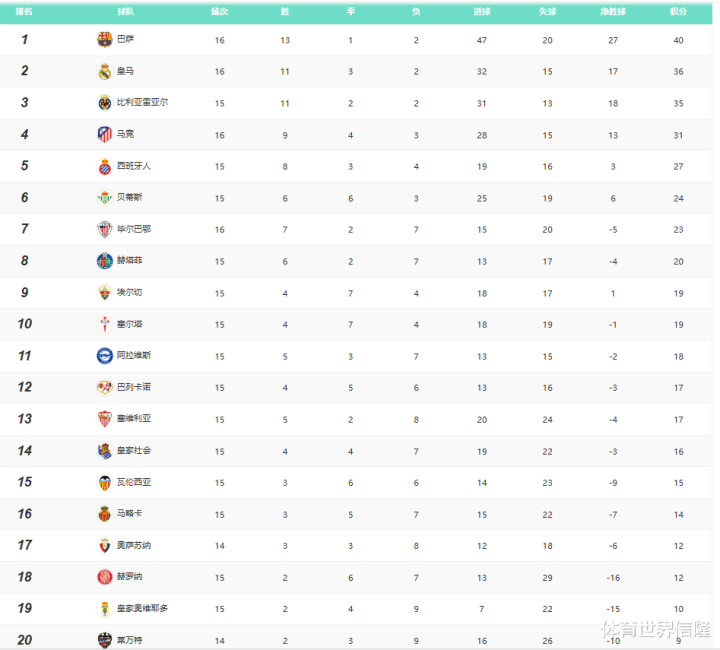
Task: Click the 净胜球 goal difference header
Action: (613, 12)
